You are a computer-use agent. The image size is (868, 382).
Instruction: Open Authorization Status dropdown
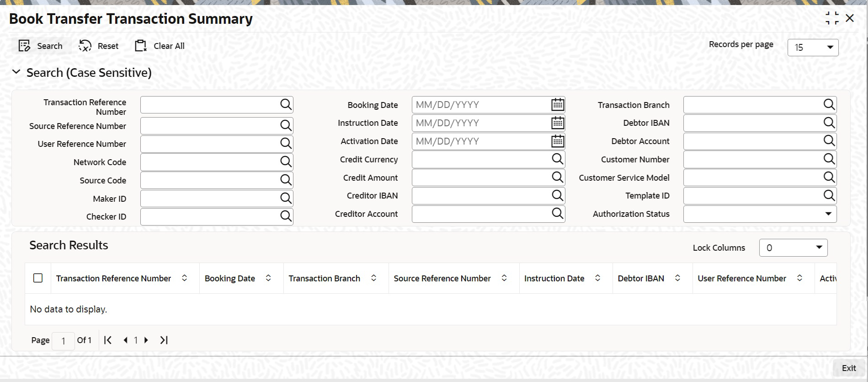click(760, 214)
